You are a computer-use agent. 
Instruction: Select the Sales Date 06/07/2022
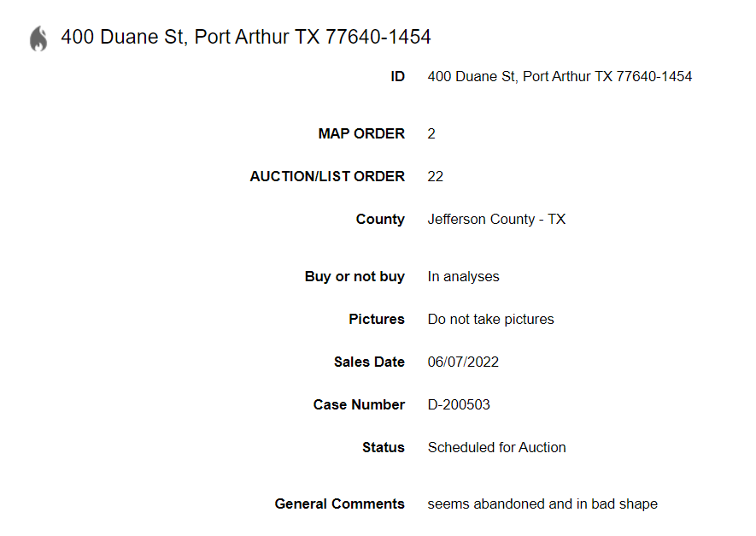click(463, 362)
